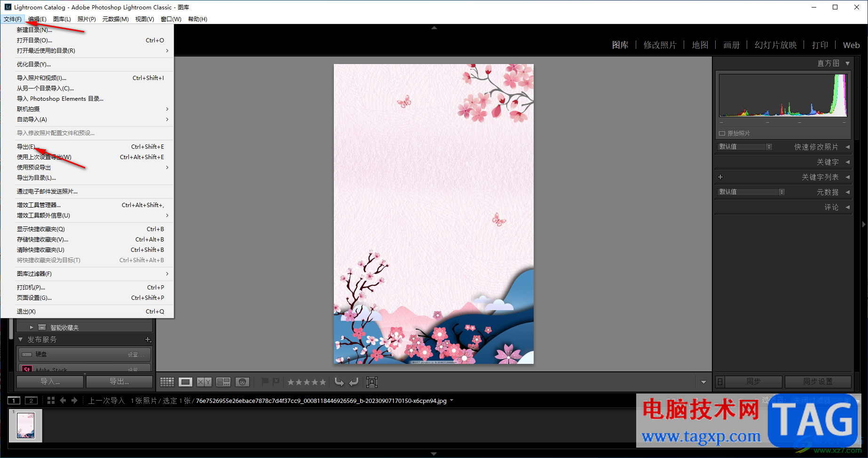Open the 编辑(E) menu
The image size is (868, 458).
37,19
